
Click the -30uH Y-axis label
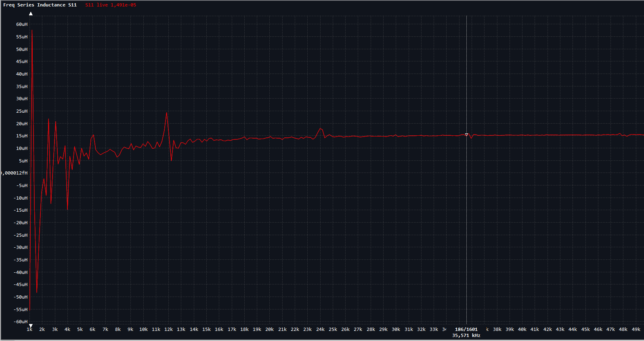coord(21,247)
